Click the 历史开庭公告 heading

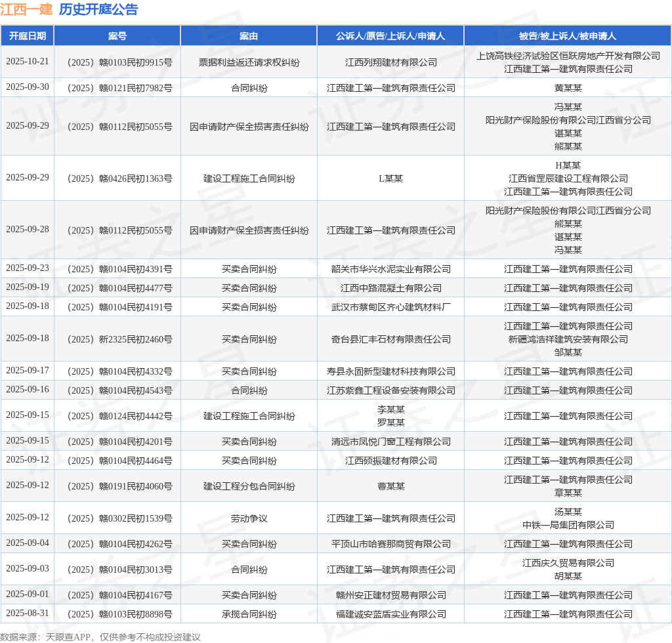tap(98, 9)
